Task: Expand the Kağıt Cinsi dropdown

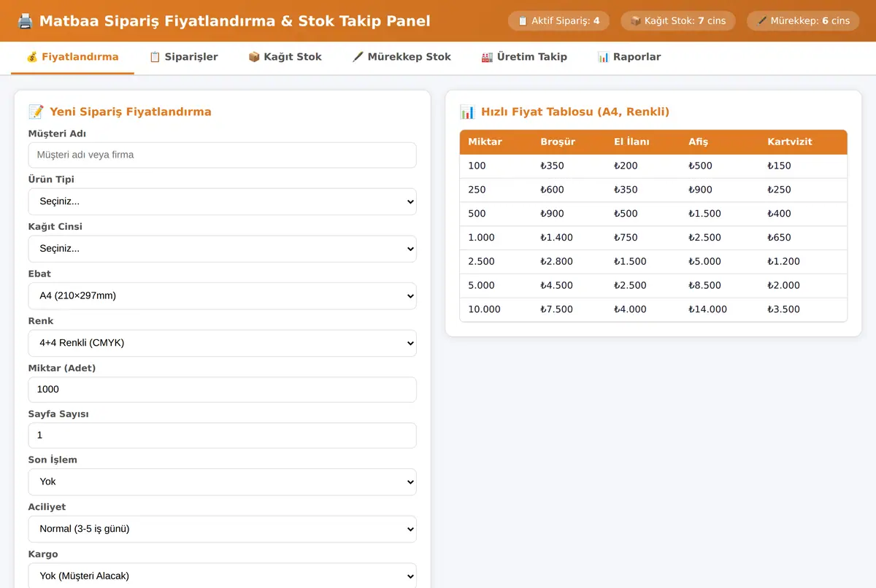Action: 222,249
